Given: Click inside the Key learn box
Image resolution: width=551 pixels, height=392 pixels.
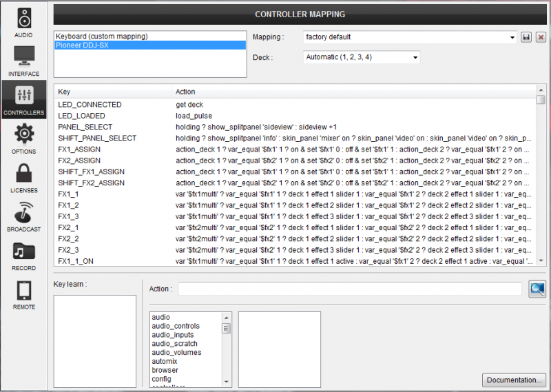Looking at the screenshot, I should tap(95, 341).
